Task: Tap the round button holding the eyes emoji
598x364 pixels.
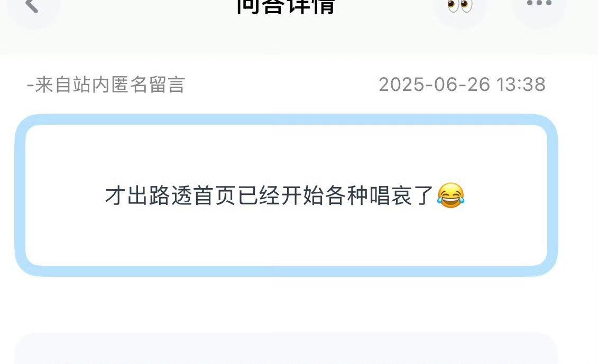Action: click(x=459, y=7)
